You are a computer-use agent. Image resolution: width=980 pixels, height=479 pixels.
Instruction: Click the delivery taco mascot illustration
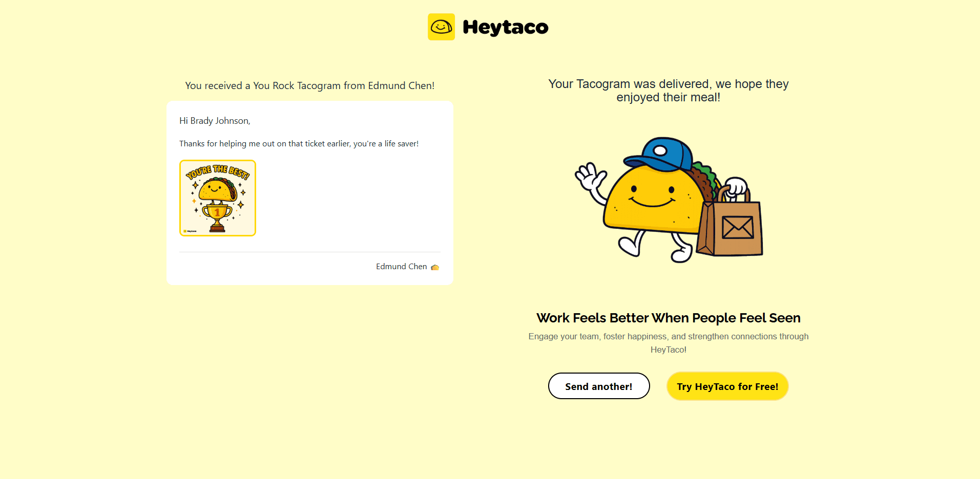[x=669, y=200]
